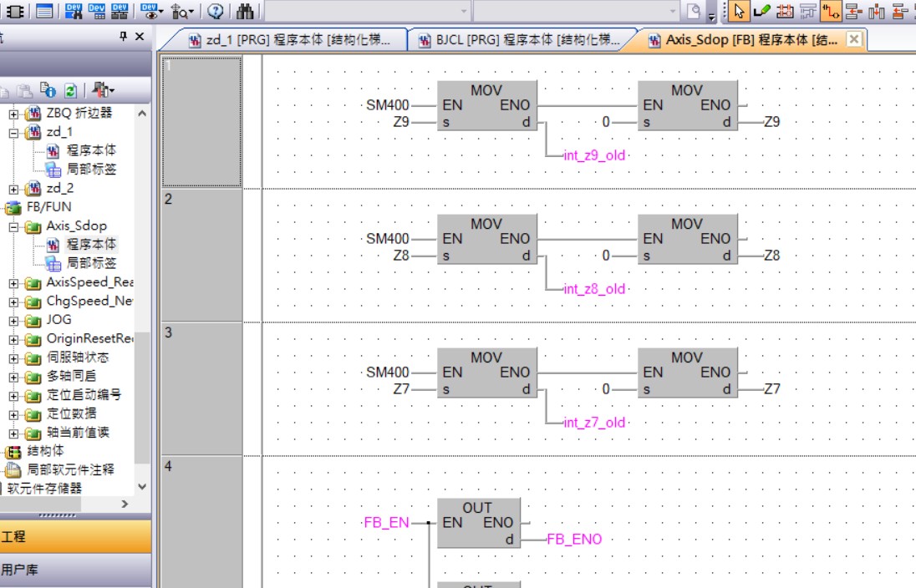
Task: Click the binoculars search icon in toolbar
Action: tap(245, 11)
